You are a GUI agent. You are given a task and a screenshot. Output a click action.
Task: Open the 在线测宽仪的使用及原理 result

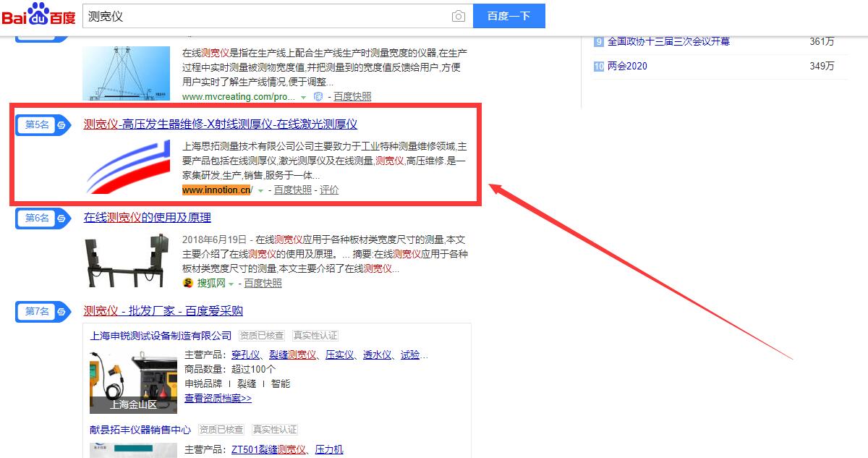coord(148,218)
